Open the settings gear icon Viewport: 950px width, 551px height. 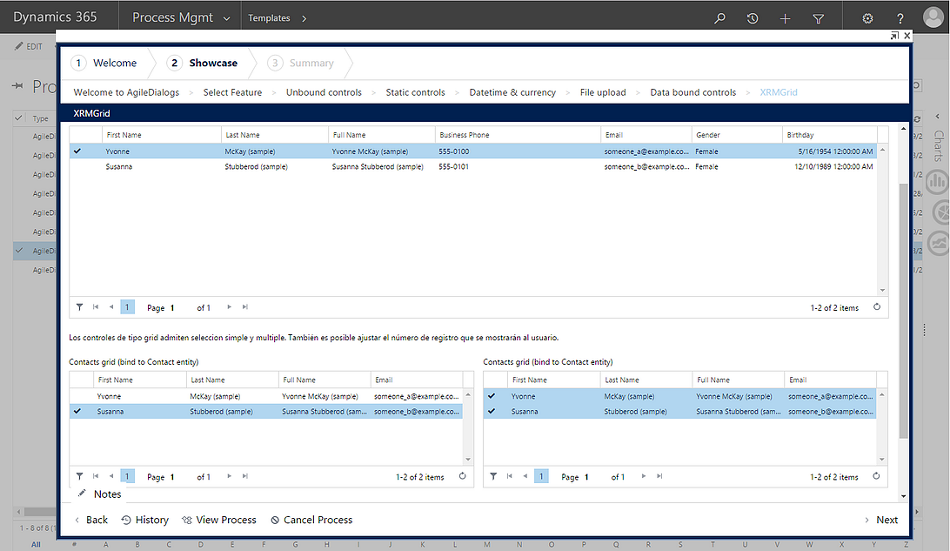[x=868, y=18]
